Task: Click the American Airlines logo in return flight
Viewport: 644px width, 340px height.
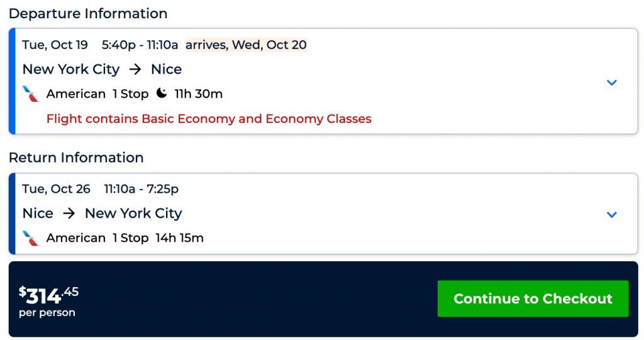Action: [30, 238]
